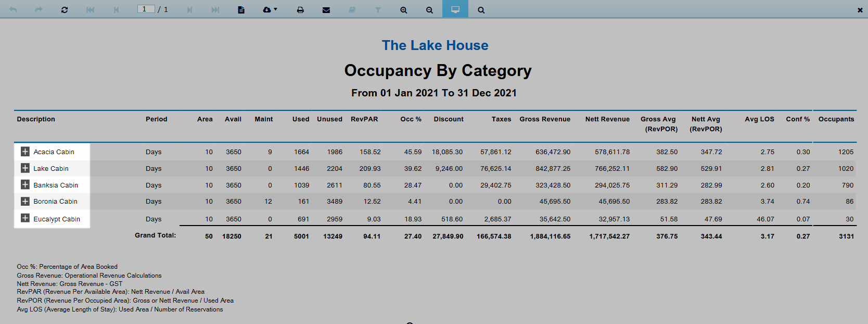
Task: Click the Taxes column header
Action: coord(501,119)
